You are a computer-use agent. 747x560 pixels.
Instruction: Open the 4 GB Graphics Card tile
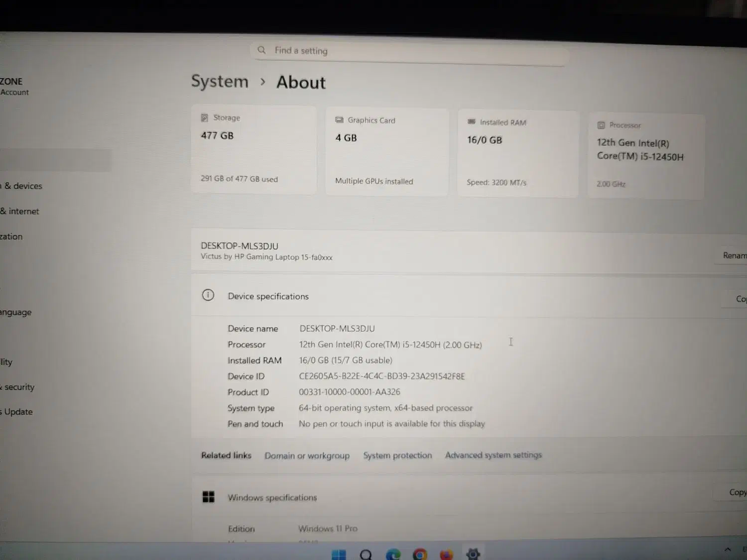387,152
